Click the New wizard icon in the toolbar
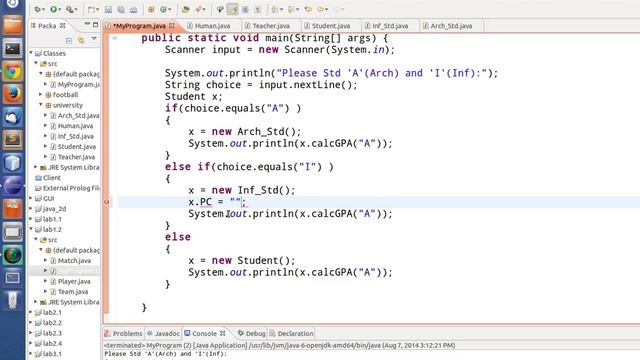 pyautogui.click(x=91, y=9)
